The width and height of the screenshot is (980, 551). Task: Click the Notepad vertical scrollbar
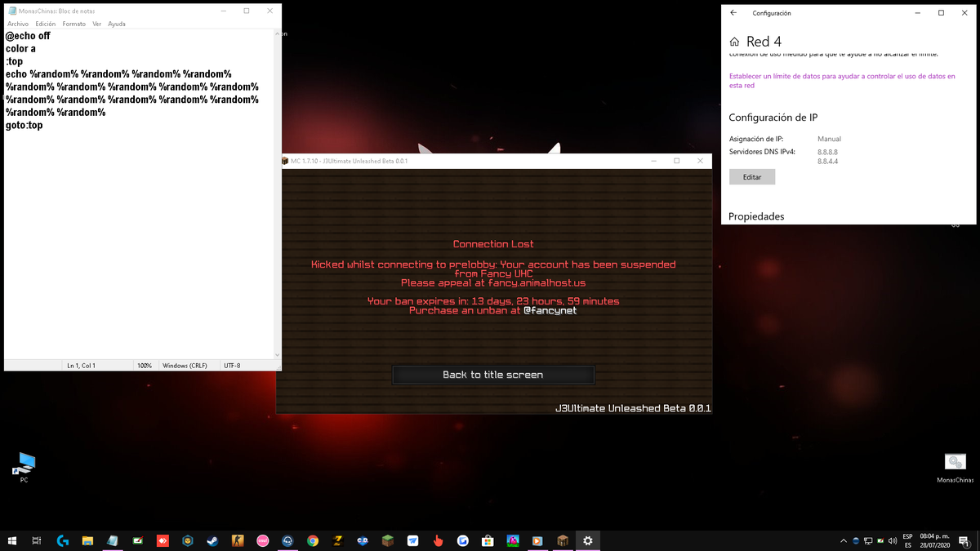[278, 193]
